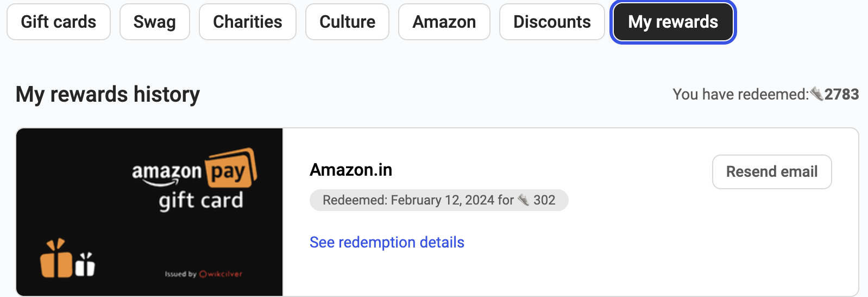View the Discounts tab

point(552,22)
